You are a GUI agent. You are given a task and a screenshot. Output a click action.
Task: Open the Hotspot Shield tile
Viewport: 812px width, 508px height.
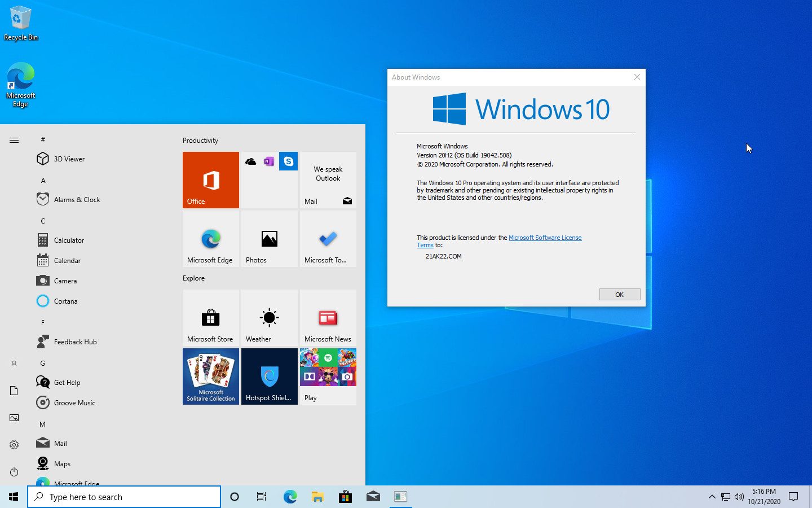270,376
